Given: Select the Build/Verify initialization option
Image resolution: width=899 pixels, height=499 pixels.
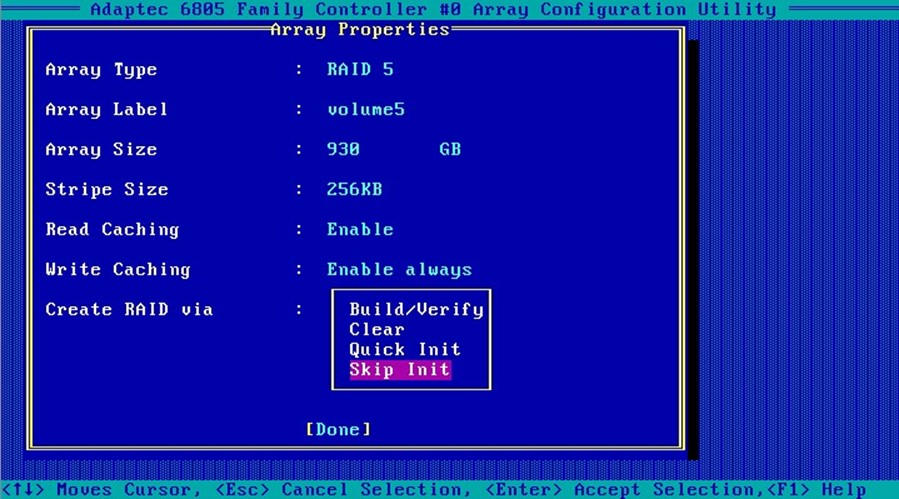Looking at the screenshot, I should [x=416, y=310].
